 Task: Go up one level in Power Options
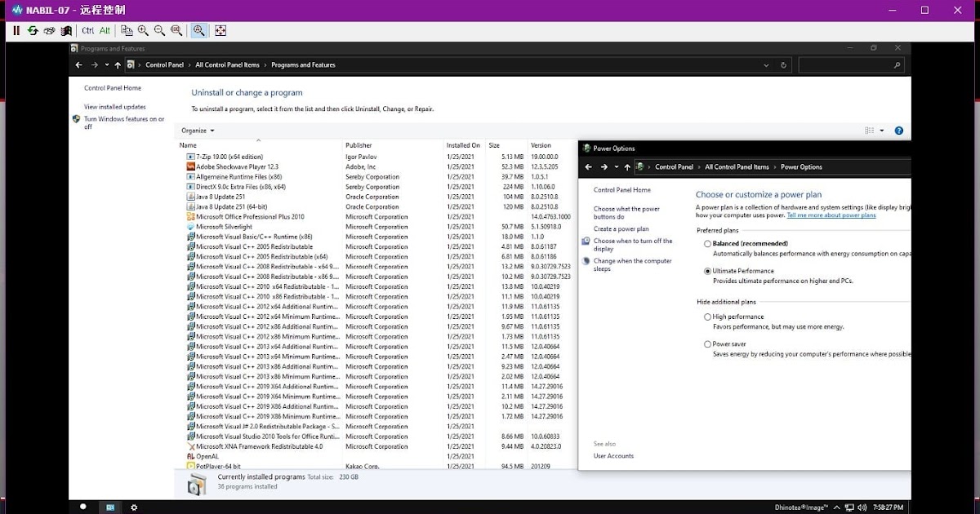click(627, 167)
